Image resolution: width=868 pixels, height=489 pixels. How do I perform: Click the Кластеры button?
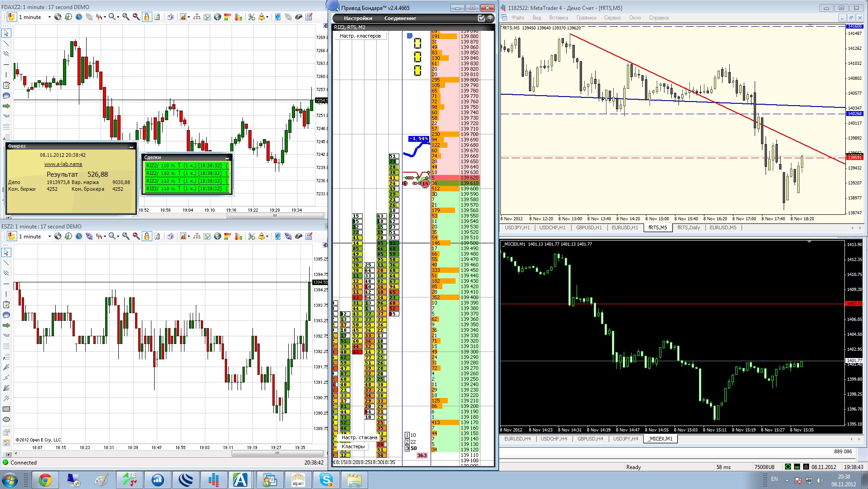coord(353,446)
